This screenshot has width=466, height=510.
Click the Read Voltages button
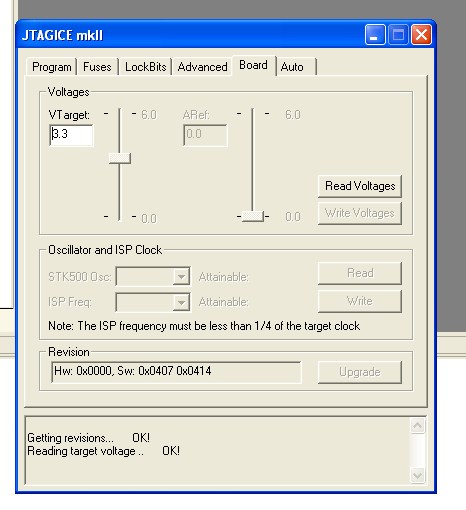[x=360, y=186]
